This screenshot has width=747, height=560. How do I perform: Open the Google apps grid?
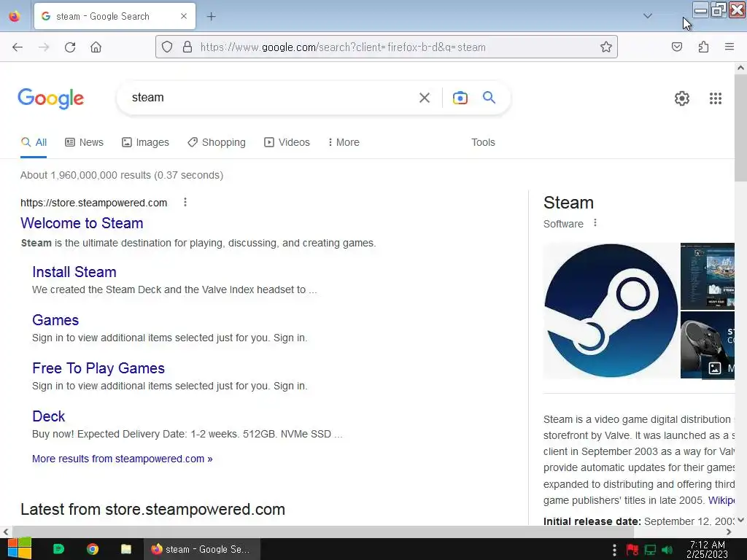pos(716,98)
